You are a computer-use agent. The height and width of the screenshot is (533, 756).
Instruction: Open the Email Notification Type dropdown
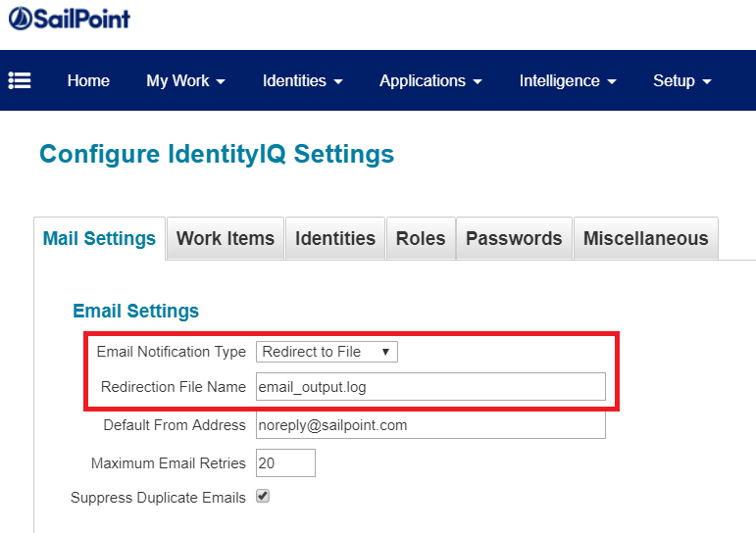point(327,352)
